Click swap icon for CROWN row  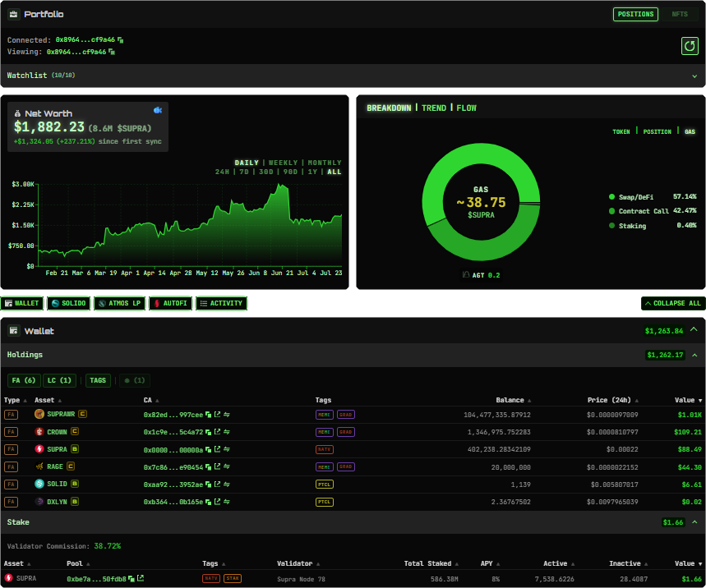click(x=227, y=432)
